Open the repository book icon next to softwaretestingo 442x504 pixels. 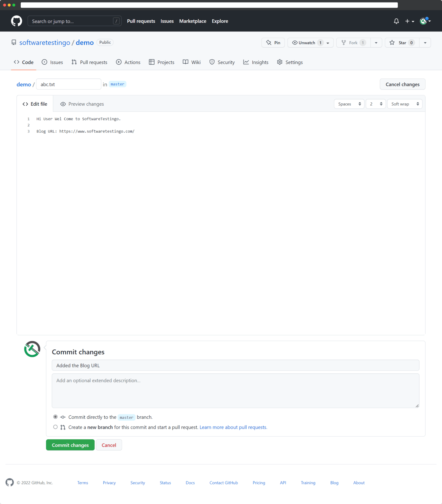(13, 42)
